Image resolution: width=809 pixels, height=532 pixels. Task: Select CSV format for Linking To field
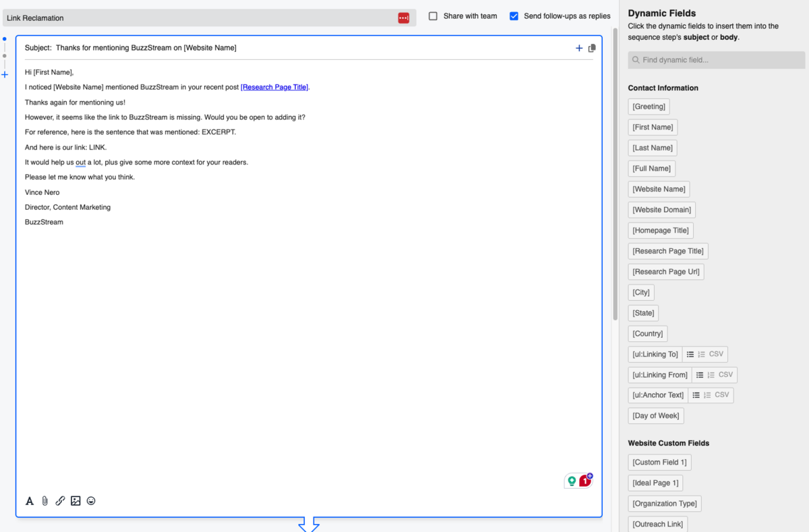pos(718,354)
